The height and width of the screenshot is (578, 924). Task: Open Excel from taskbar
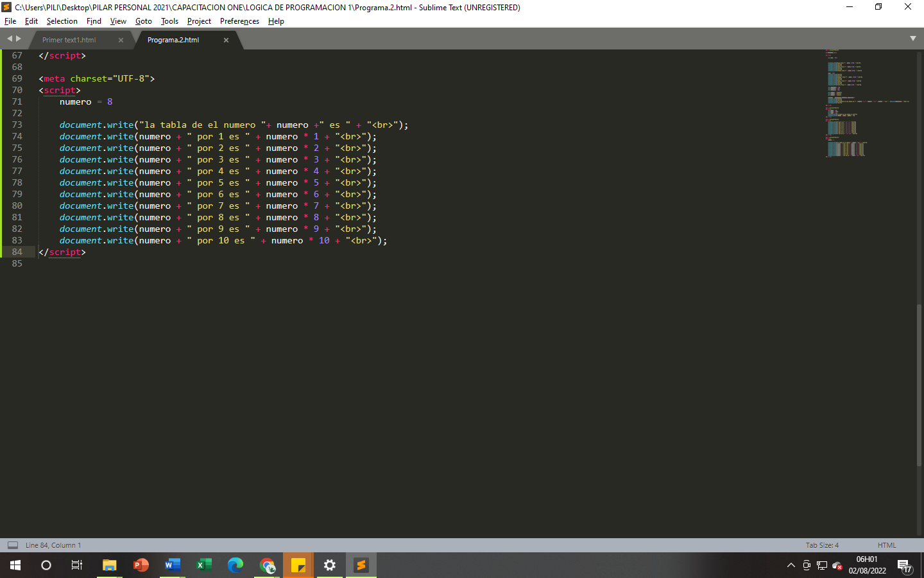pos(204,565)
